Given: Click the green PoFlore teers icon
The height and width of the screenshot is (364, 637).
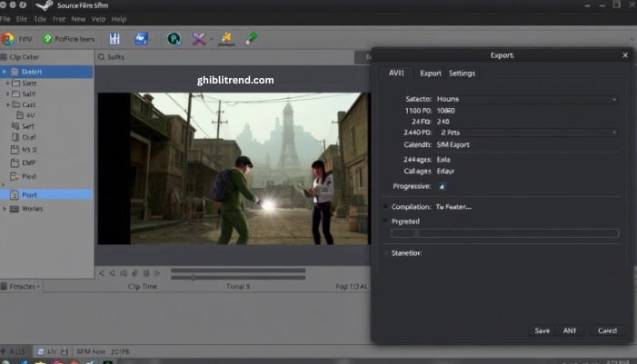Looking at the screenshot, I should pyautogui.click(x=47, y=39).
